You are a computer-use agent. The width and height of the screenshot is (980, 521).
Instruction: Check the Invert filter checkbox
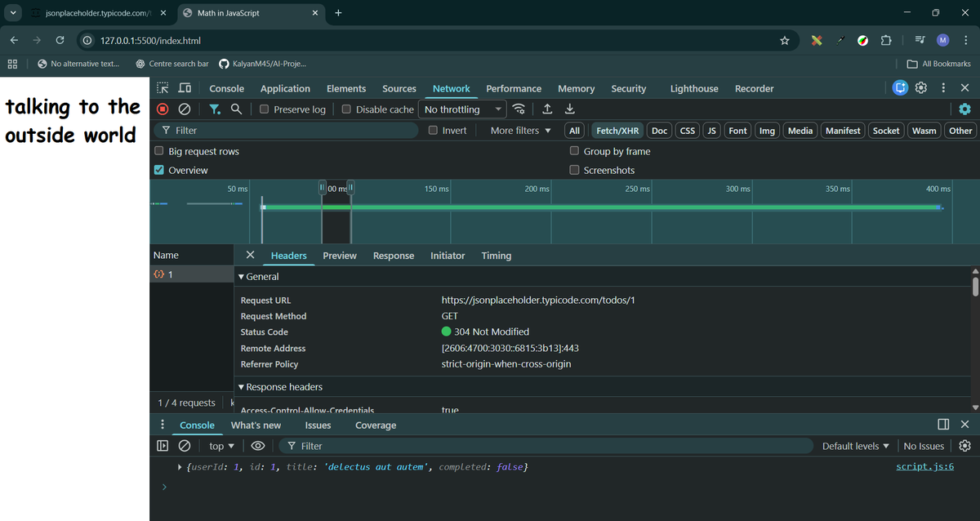click(x=434, y=131)
